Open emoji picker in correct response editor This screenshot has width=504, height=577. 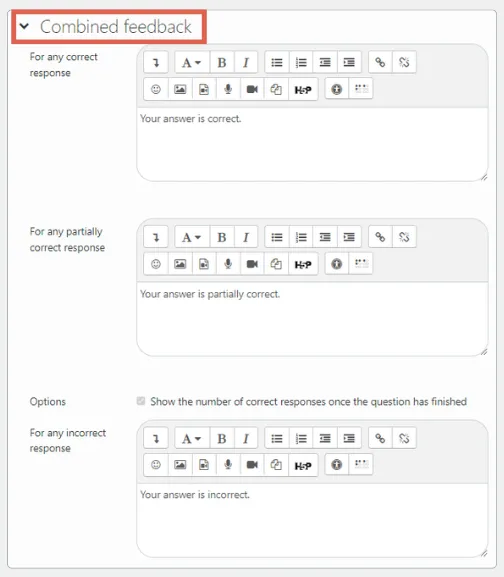click(x=156, y=89)
